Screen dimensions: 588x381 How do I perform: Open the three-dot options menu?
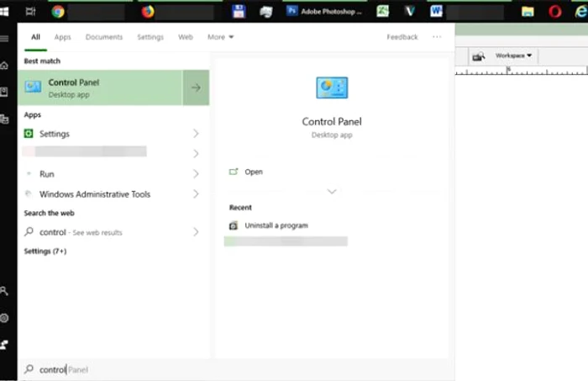437,37
